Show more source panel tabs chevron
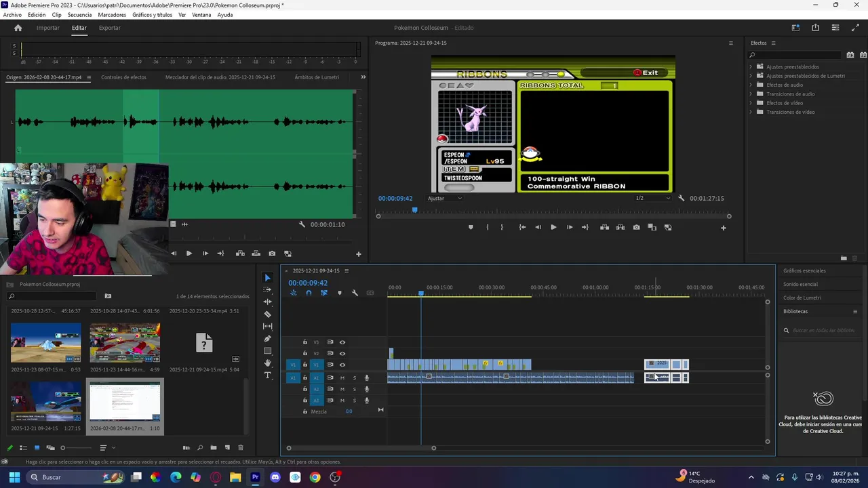The image size is (868, 488). click(363, 77)
